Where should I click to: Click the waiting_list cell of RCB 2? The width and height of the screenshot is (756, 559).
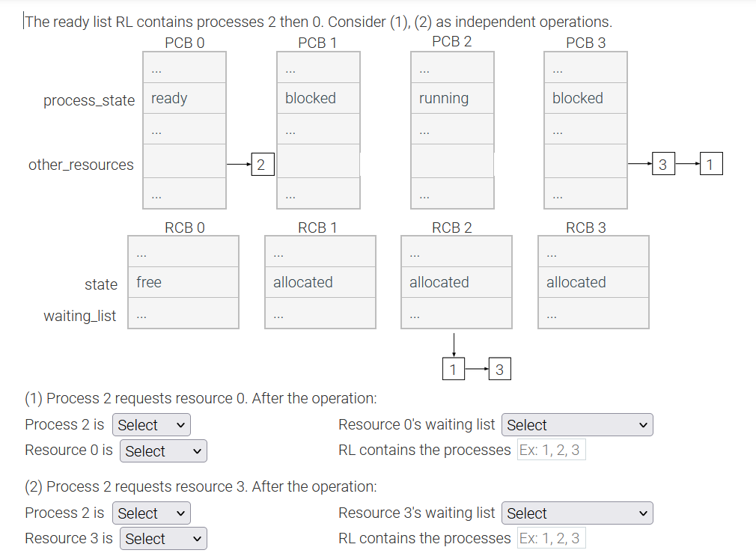click(x=457, y=314)
